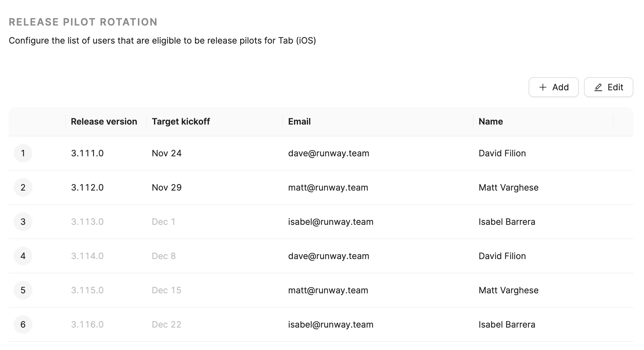Click matt@runway.team email for release 3.112.0
This screenshot has height=350, width=644.
(x=328, y=187)
